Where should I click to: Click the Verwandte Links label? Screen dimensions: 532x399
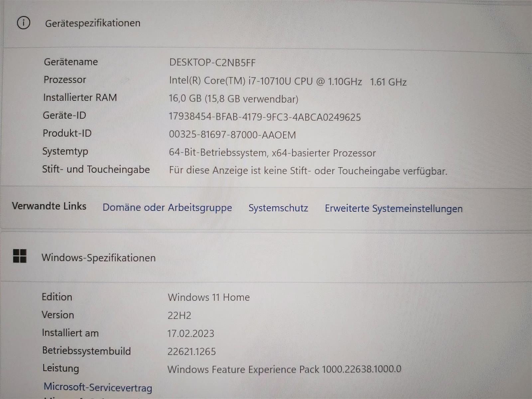(49, 206)
